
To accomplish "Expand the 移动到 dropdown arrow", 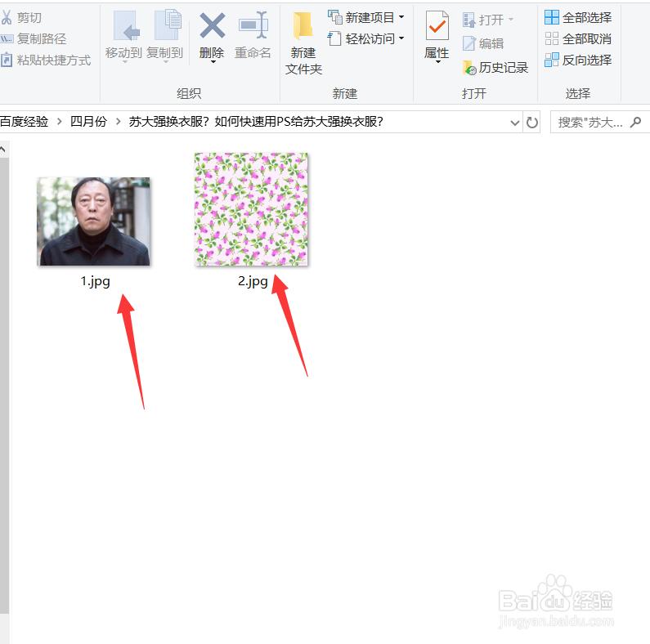I will [124, 62].
